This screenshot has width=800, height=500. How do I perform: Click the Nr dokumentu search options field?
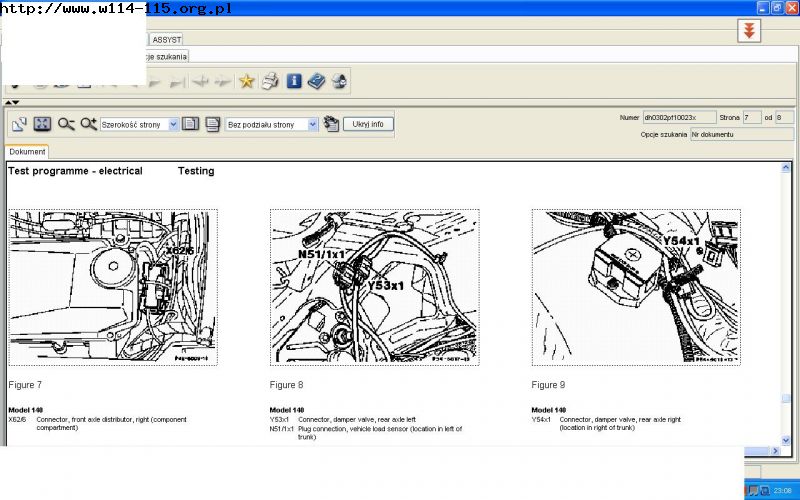pyautogui.click(x=742, y=134)
